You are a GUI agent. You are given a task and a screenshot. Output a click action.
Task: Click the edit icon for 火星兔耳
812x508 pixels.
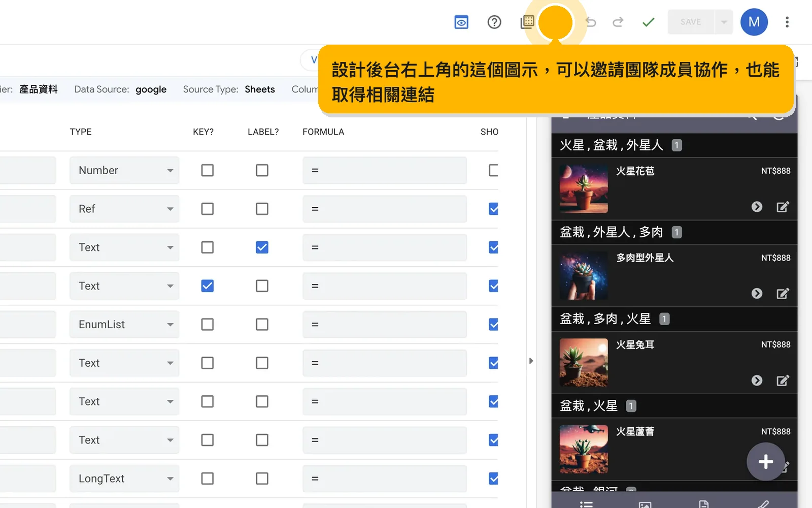click(x=783, y=380)
